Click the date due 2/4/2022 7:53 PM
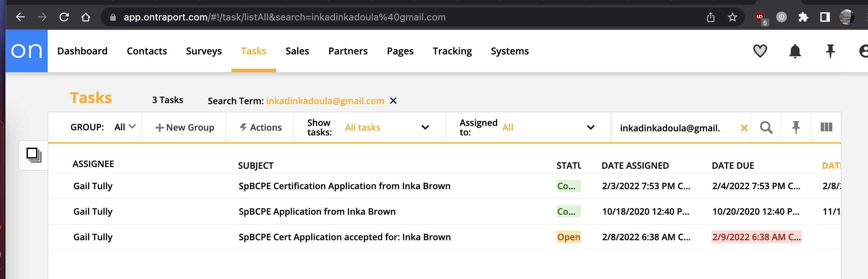Screen dimensions: 868x279 pyautogui.click(x=756, y=186)
